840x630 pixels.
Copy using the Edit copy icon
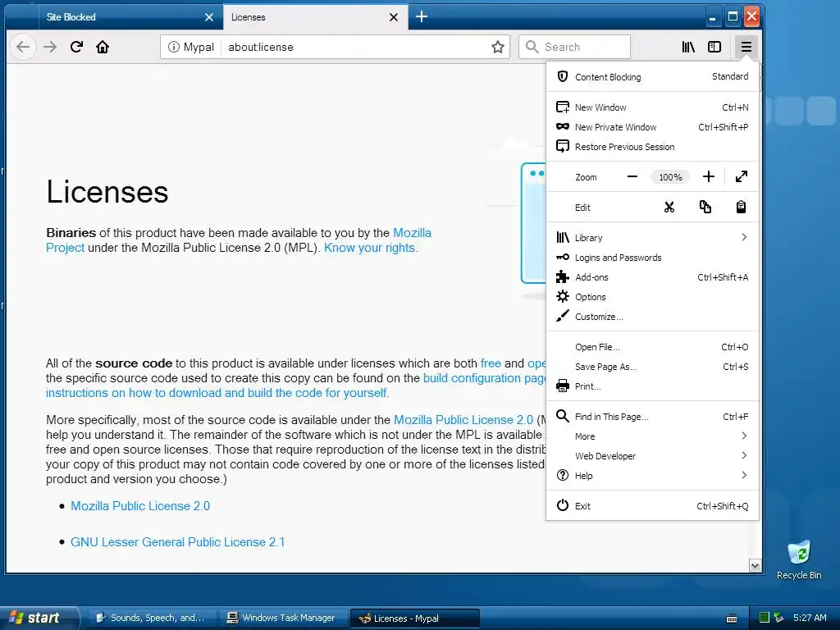pos(705,208)
